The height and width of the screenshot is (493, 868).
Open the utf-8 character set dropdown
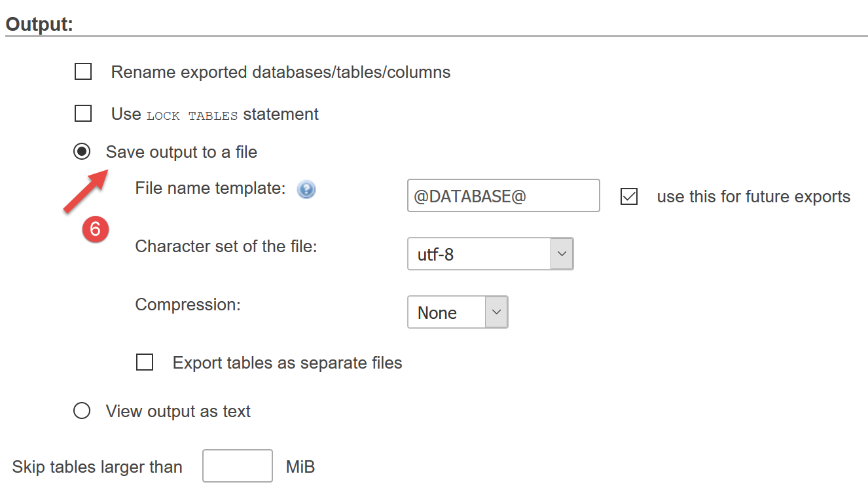point(490,254)
